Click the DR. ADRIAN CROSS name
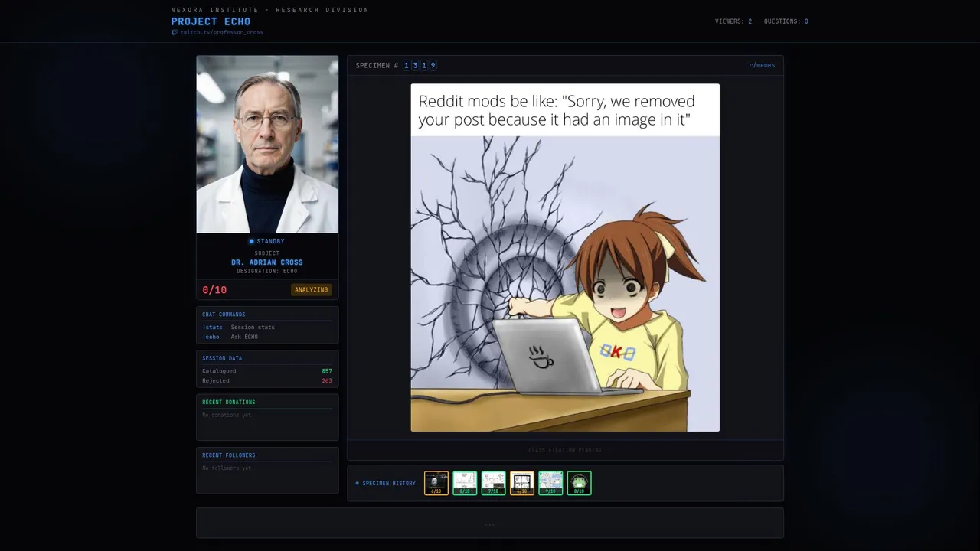This screenshot has width=980, height=551. click(267, 262)
